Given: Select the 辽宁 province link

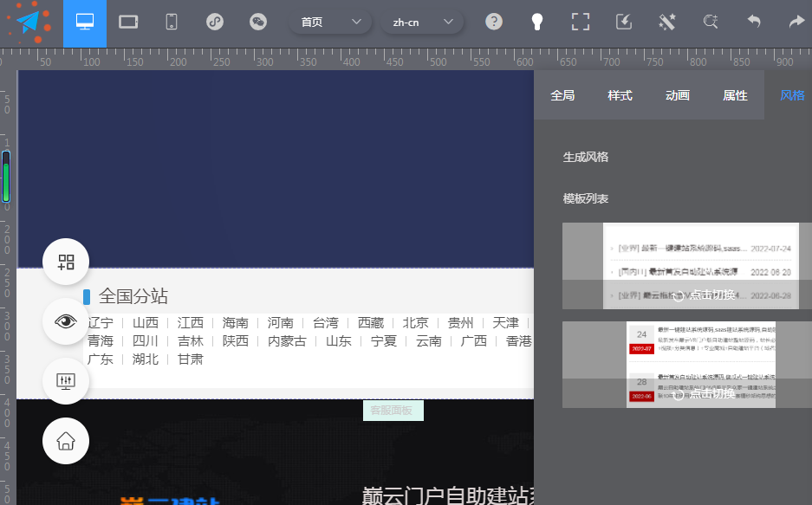Looking at the screenshot, I should coord(101,322).
